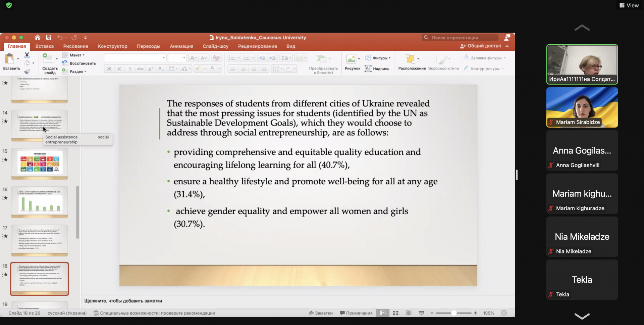Click the zoom in plus button
The width and height of the screenshot is (644, 325).
pos(476,313)
